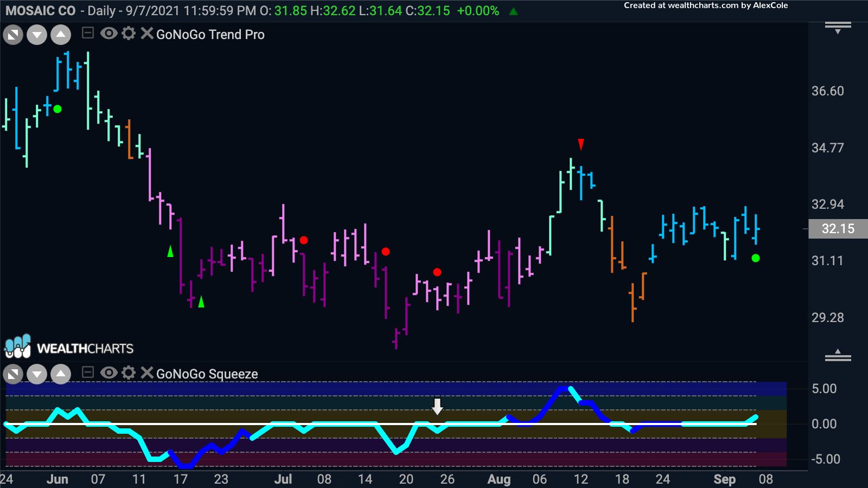Move the GoNoGo Squeeze panel up
Screen dimensions: 868x488
(61, 374)
